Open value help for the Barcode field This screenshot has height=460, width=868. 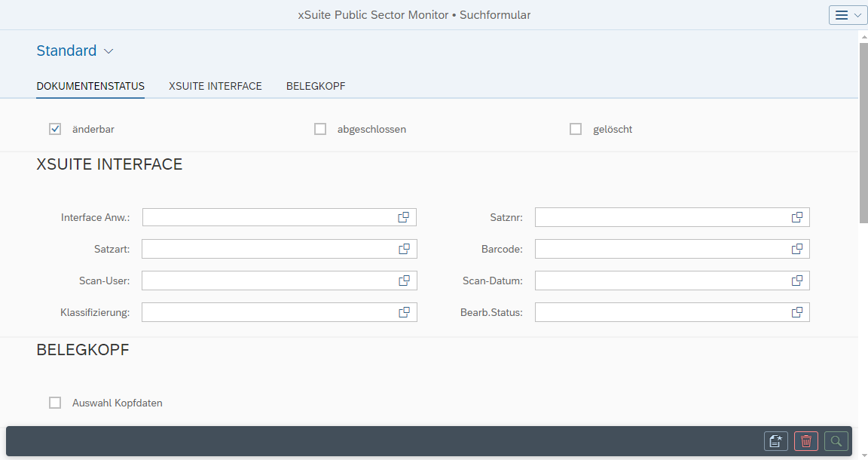[x=796, y=248]
